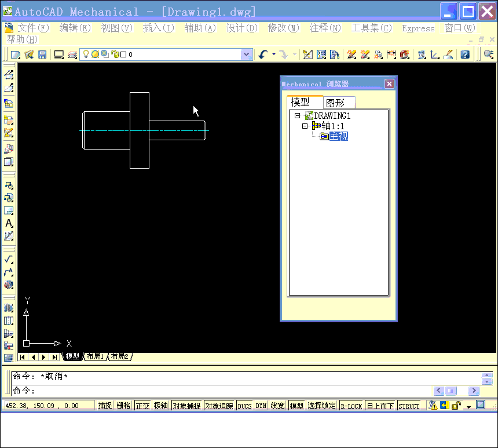Screen dimensions: 498x448
Task: Click the New drawing icon in toolbar
Action: pyautogui.click(x=15, y=54)
